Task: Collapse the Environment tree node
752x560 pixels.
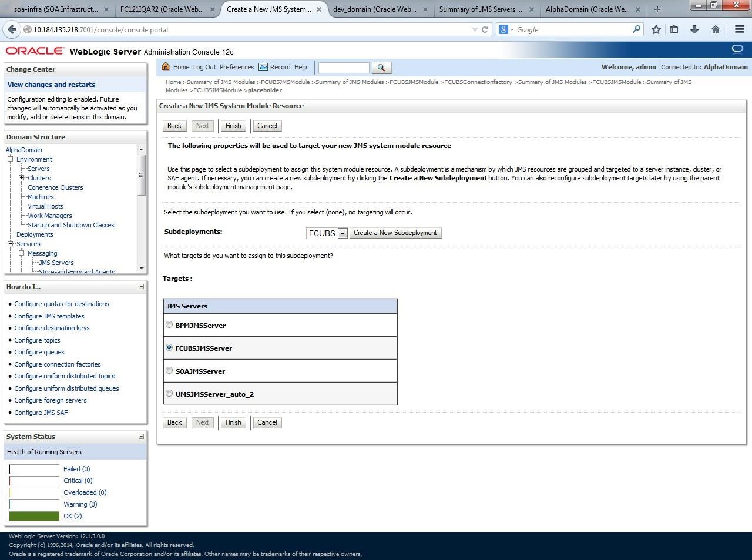Action: click(x=10, y=159)
